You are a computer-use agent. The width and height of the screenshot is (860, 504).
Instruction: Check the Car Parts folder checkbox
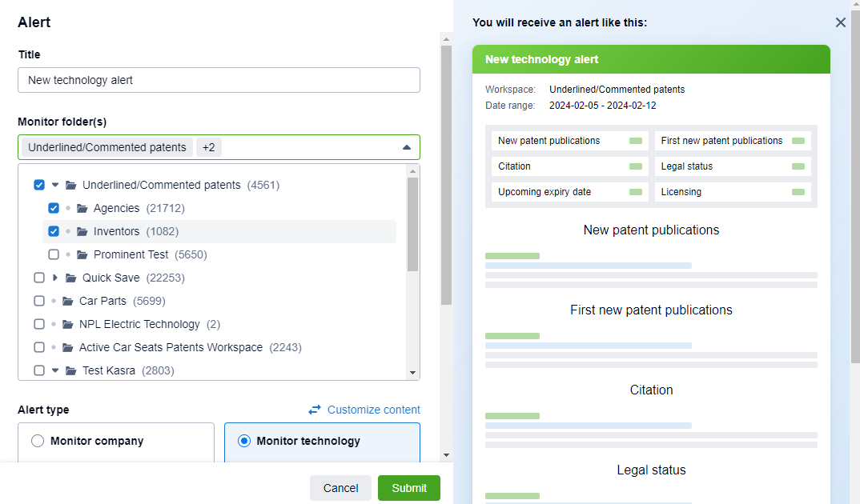[x=39, y=301]
